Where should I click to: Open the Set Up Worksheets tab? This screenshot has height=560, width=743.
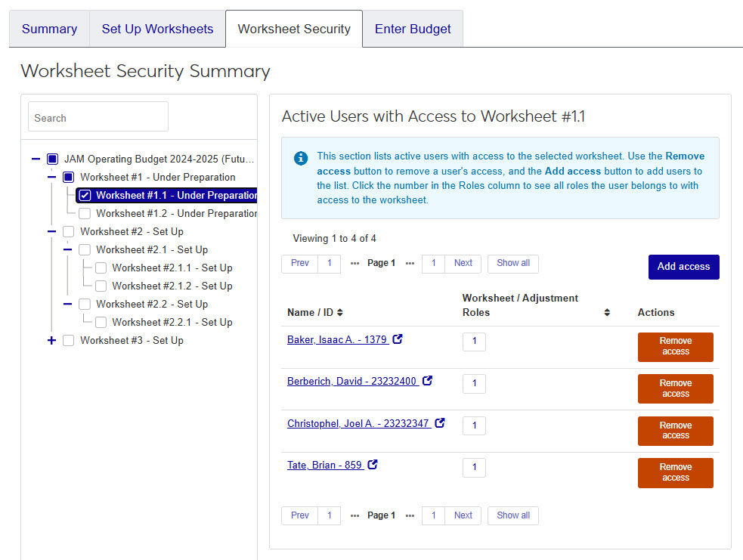157,29
